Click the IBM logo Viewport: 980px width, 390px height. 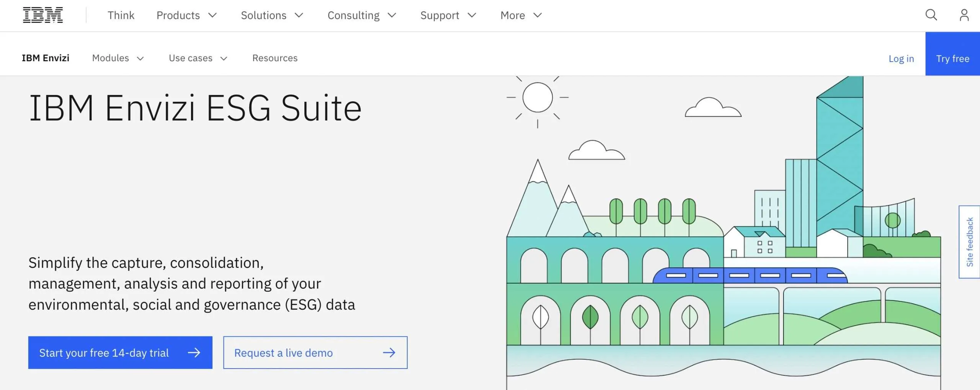[43, 15]
